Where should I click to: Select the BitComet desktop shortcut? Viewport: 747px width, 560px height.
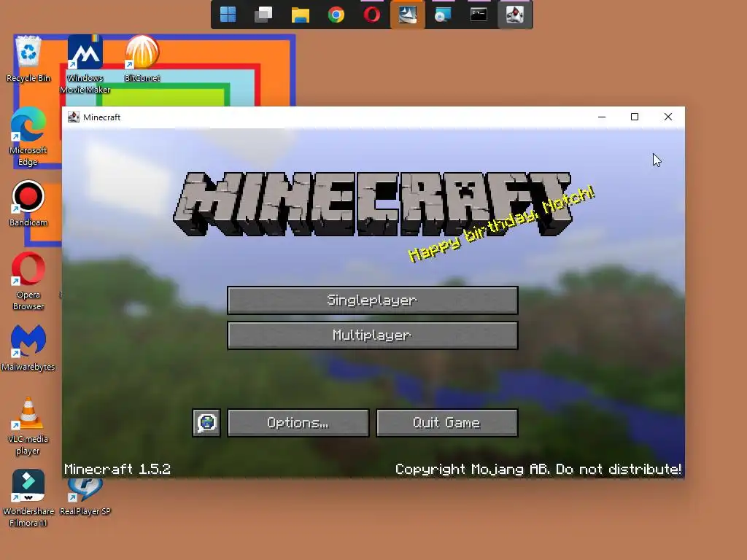142,59
